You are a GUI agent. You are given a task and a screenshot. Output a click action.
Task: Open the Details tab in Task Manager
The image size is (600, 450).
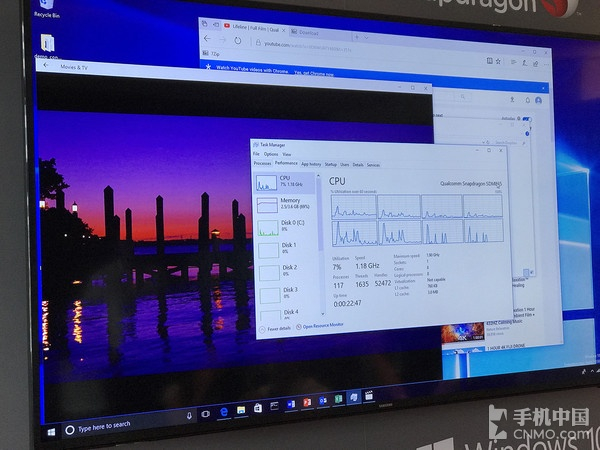pyautogui.click(x=358, y=165)
